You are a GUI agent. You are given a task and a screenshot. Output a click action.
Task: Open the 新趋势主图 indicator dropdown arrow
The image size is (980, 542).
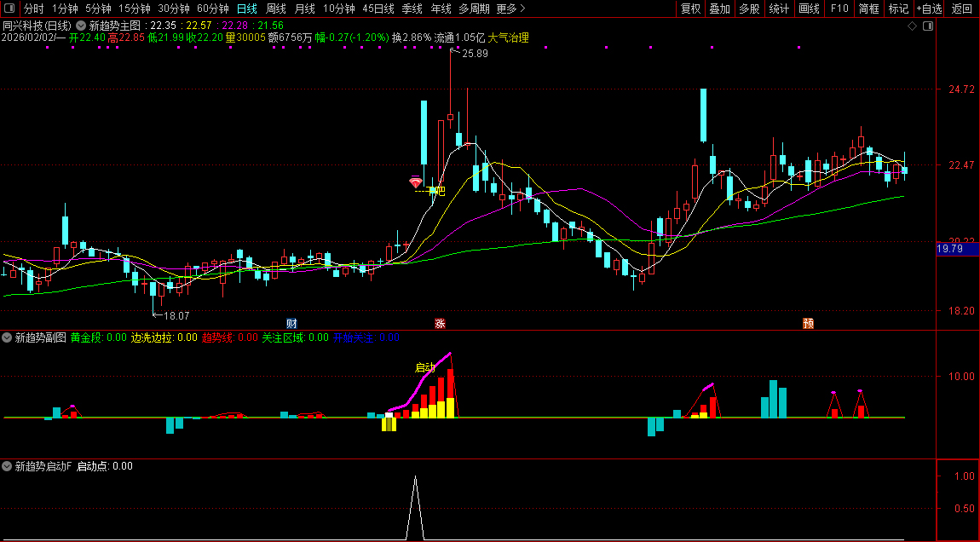coord(81,26)
